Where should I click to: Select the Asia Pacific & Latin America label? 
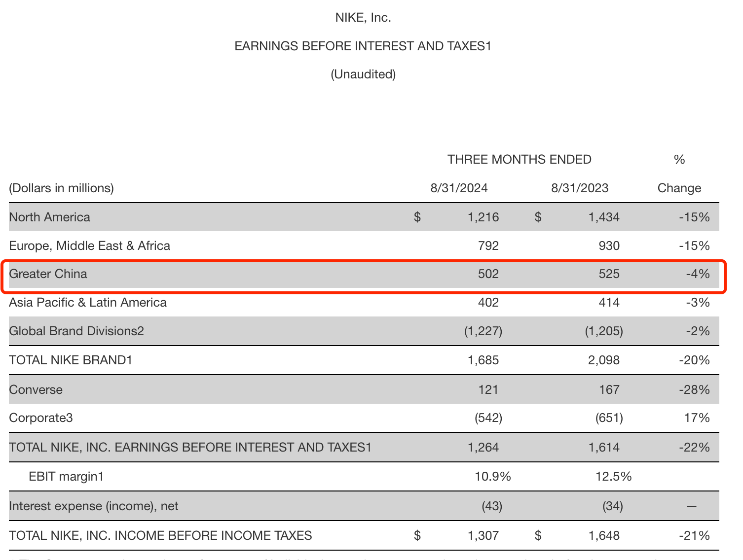point(88,303)
